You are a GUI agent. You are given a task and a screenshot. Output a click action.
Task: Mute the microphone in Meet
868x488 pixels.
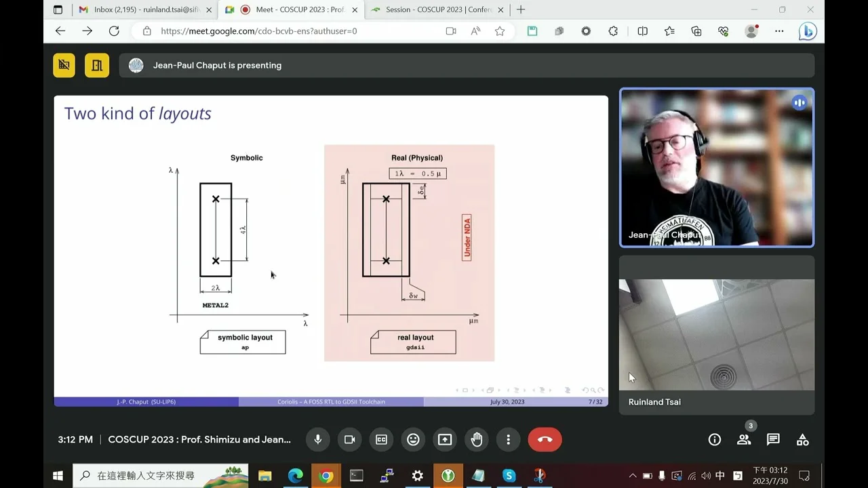coord(317,439)
